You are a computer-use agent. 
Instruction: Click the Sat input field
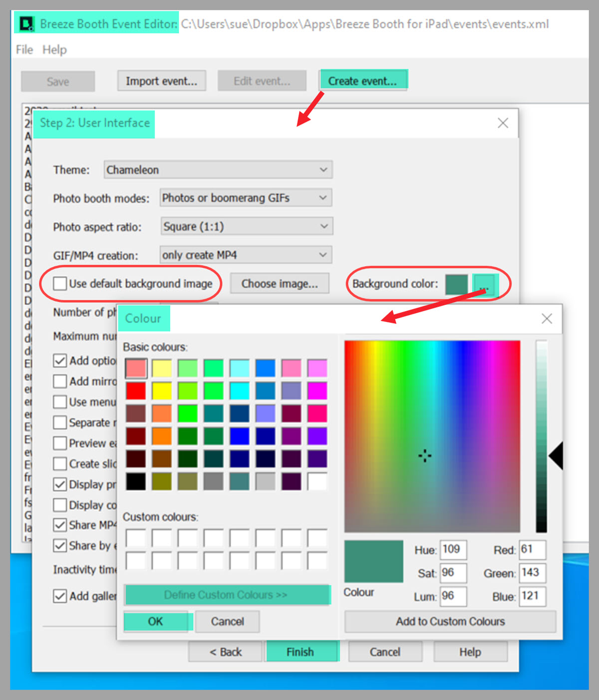coord(453,573)
